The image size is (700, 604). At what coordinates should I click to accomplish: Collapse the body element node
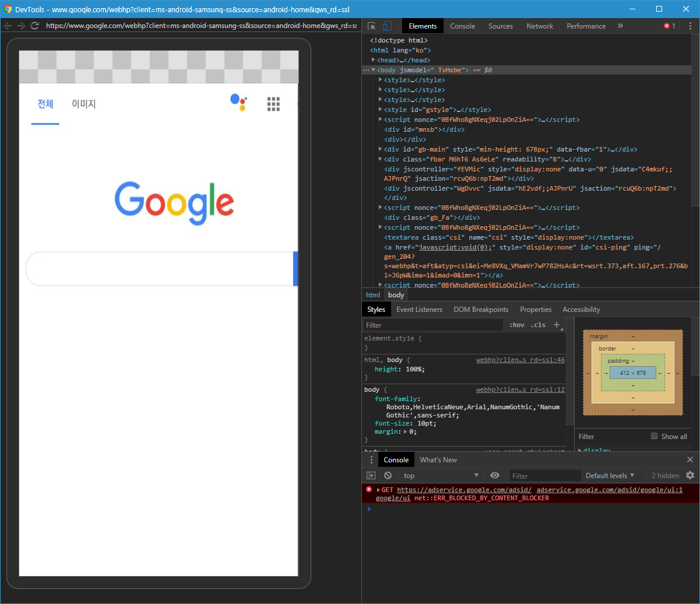[373, 70]
